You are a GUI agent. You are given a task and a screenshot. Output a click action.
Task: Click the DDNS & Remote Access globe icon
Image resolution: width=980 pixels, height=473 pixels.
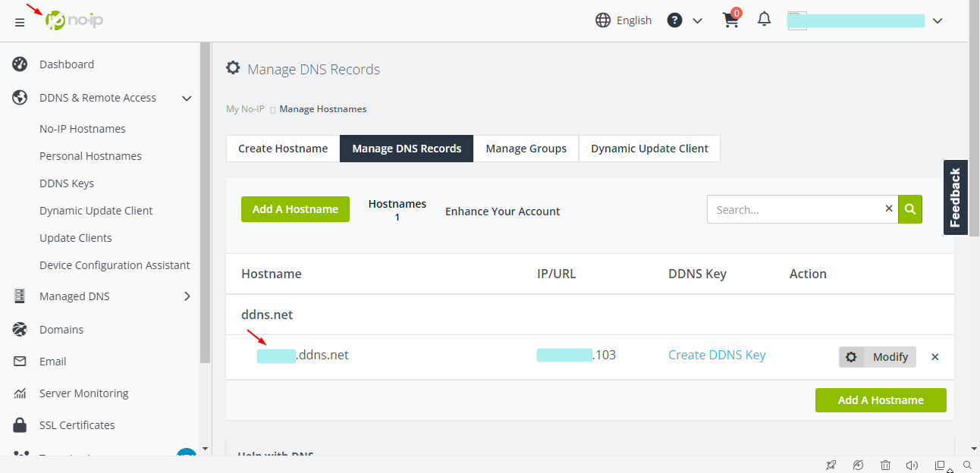[20, 98]
